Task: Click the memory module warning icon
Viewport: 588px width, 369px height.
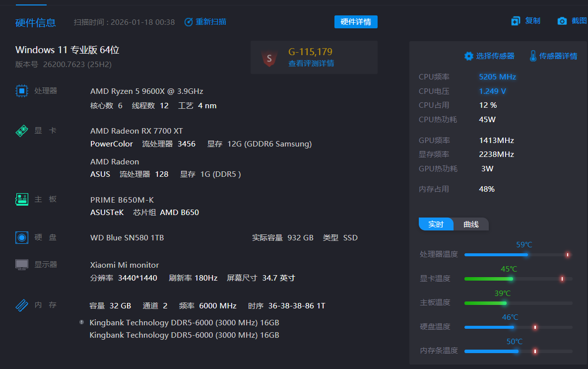Action: point(81,322)
